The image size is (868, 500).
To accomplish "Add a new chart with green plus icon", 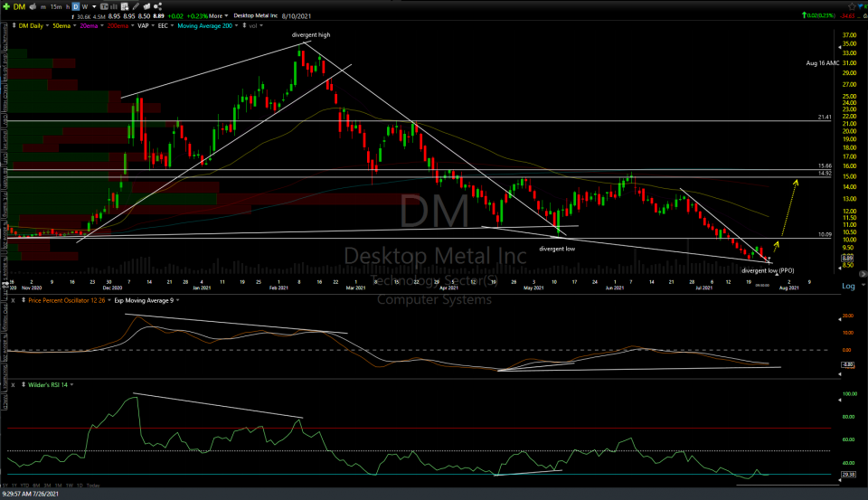I will coord(6,6).
